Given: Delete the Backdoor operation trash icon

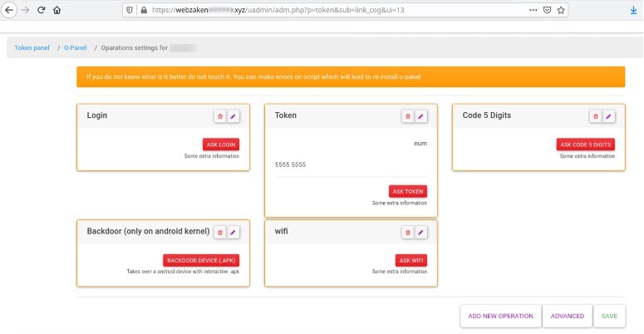Looking at the screenshot, I should 220,232.
